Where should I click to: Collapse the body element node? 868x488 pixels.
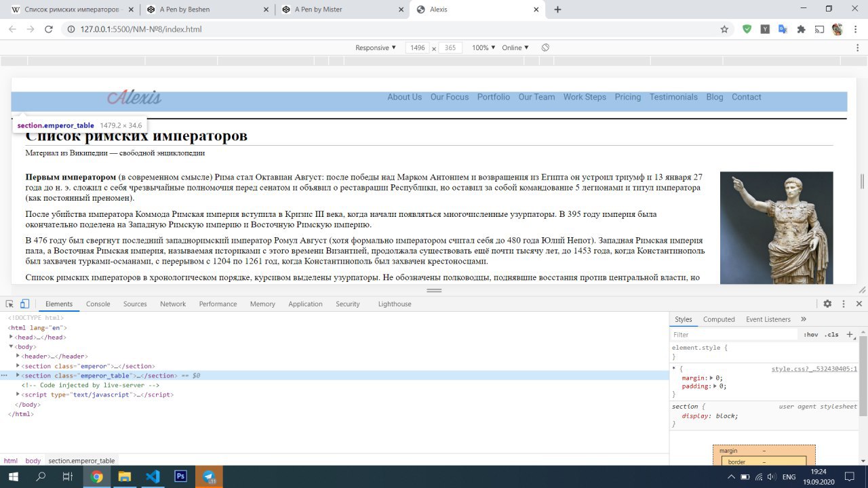click(x=12, y=346)
